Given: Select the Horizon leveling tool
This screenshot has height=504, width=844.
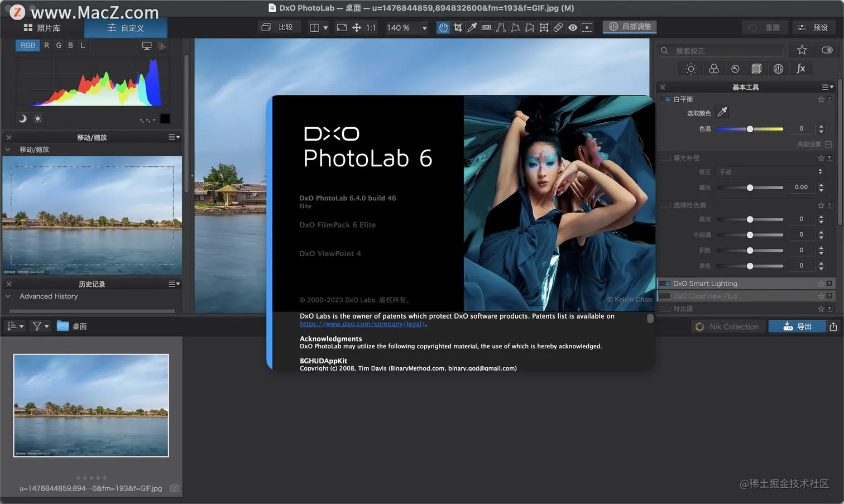Looking at the screenshot, I should (x=487, y=27).
